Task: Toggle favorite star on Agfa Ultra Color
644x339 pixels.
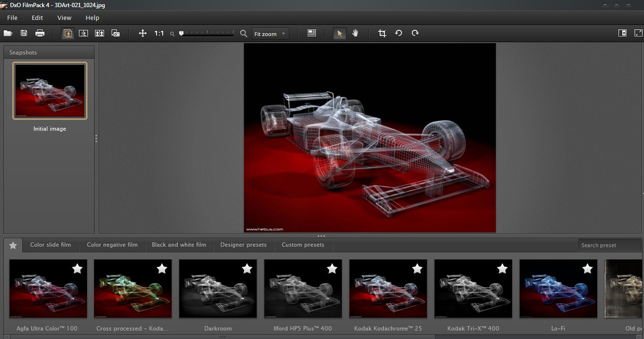Action: click(x=77, y=269)
